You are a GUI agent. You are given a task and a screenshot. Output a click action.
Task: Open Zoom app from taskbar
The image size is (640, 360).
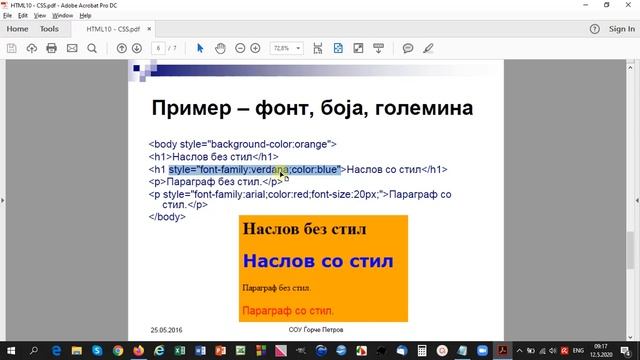click(482, 351)
